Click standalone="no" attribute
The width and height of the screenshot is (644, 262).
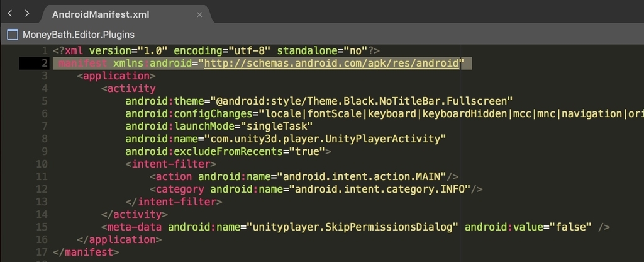point(322,51)
